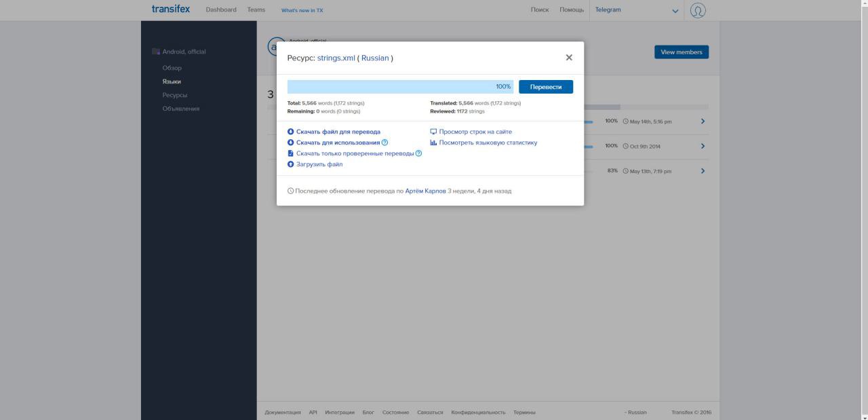Click the clock icon beside May 13th, 7:19 pm
This screenshot has width=868, height=420.
625,171
